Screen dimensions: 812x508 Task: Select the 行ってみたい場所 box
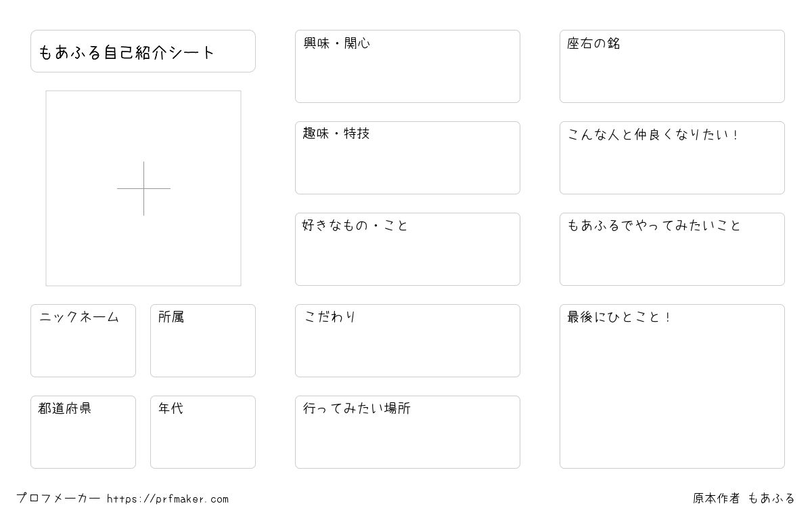(407, 432)
